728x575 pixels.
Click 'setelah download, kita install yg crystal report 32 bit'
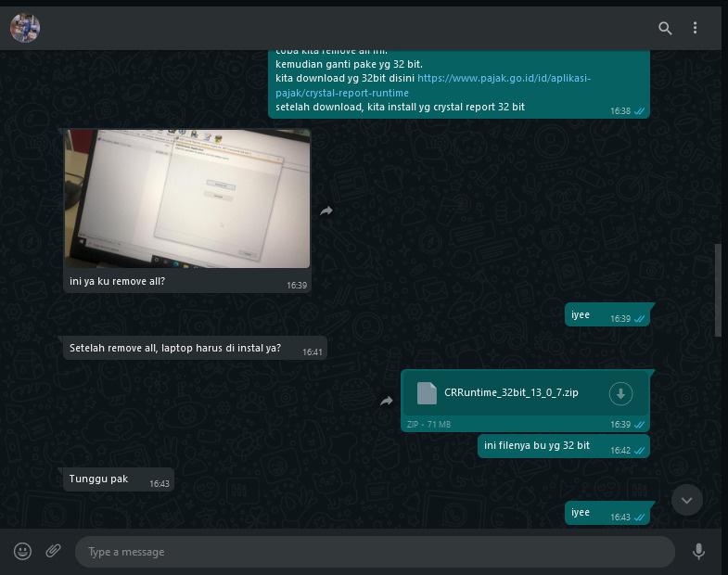coord(400,107)
